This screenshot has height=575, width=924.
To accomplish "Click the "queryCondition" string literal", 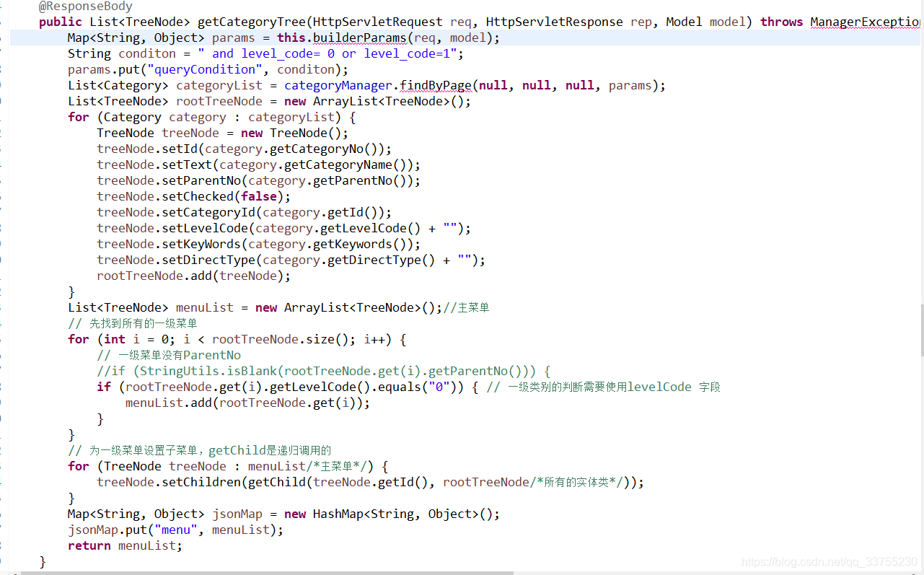I will tap(205, 69).
